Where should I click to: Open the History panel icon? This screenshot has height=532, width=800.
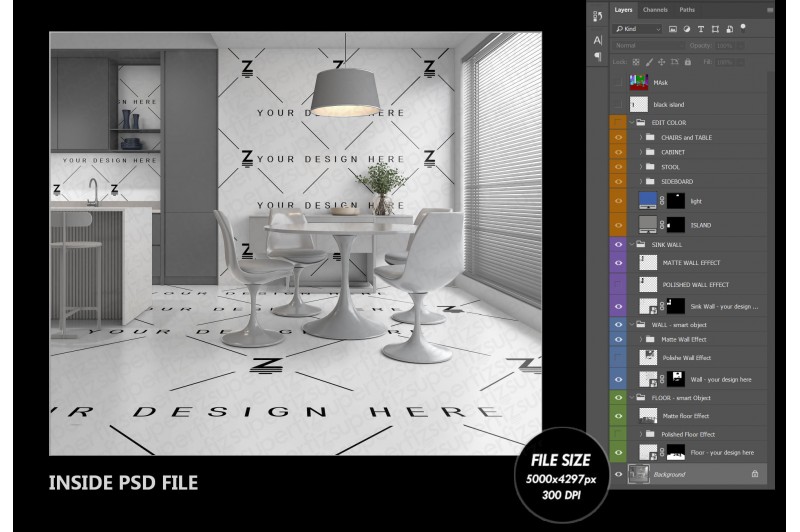597,16
